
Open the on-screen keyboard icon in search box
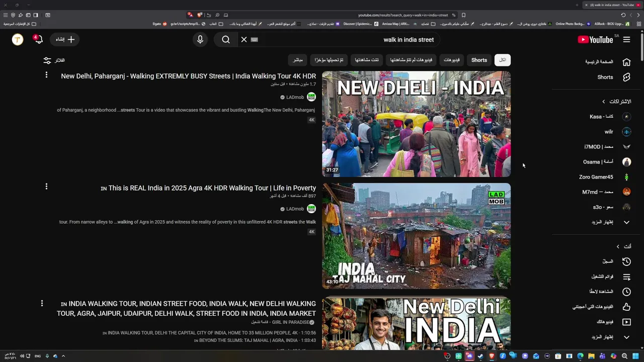(254, 39)
